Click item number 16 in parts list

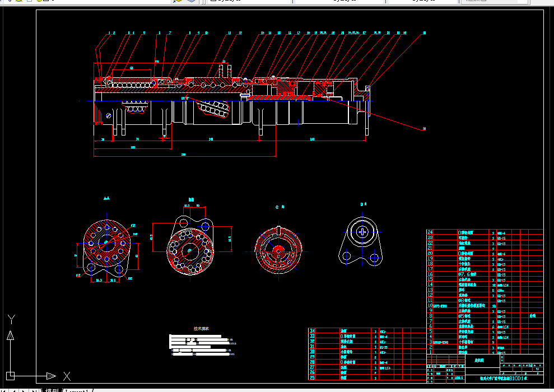(x=430, y=274)
